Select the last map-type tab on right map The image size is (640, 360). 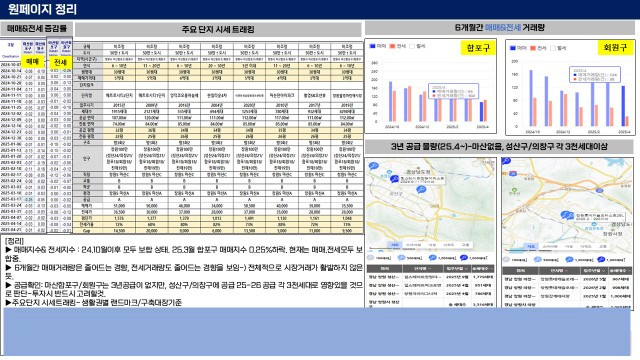pos(603,247)
